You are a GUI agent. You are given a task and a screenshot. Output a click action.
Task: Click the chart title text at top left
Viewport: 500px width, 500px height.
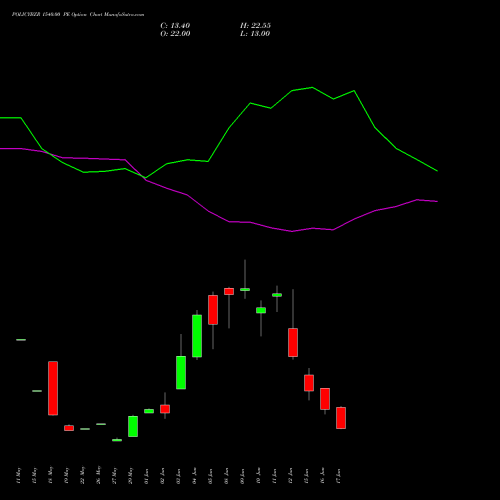78,15
